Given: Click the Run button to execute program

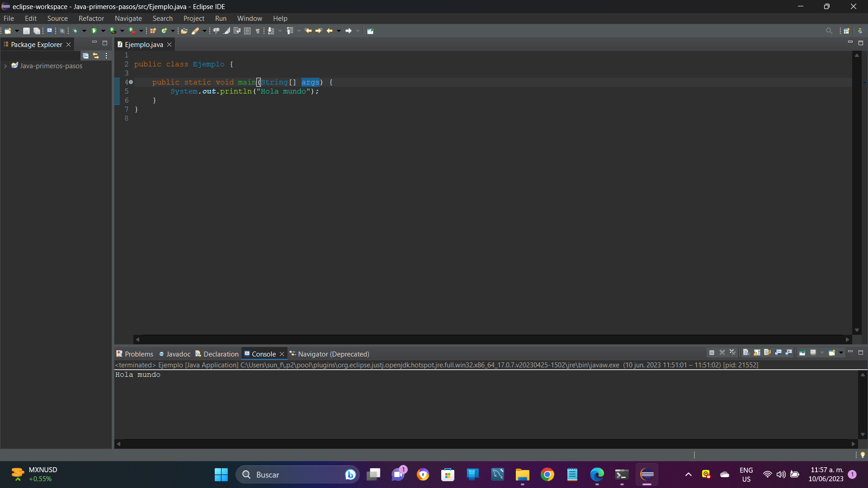Looking at the screenshot, I should point(94,30).
